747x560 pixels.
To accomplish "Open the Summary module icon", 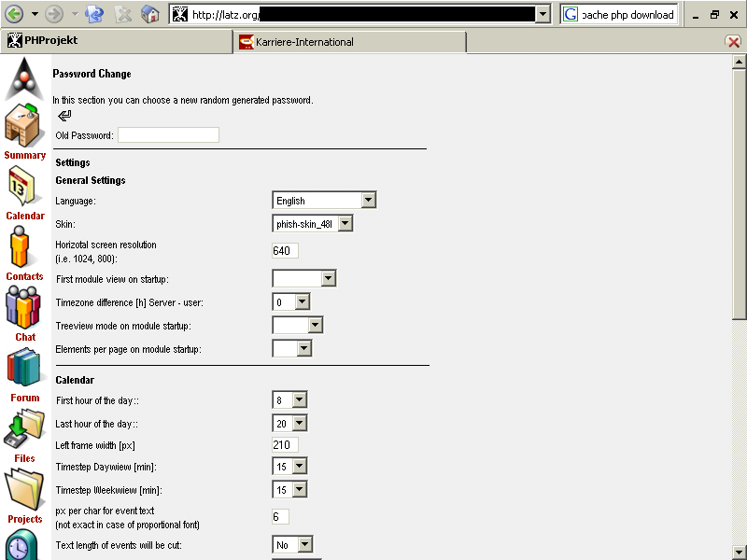I will click(24, 125).
